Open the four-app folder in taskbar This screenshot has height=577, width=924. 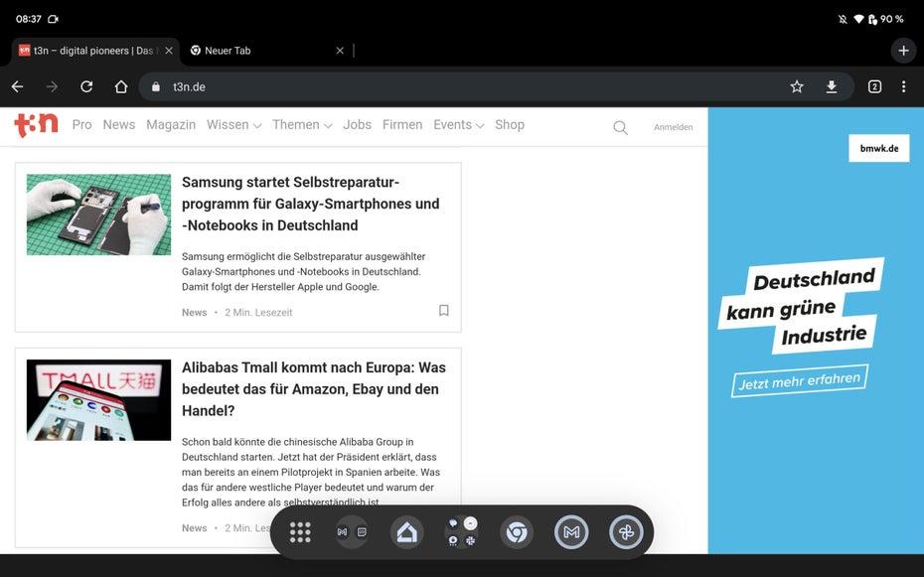pos(461,532)
